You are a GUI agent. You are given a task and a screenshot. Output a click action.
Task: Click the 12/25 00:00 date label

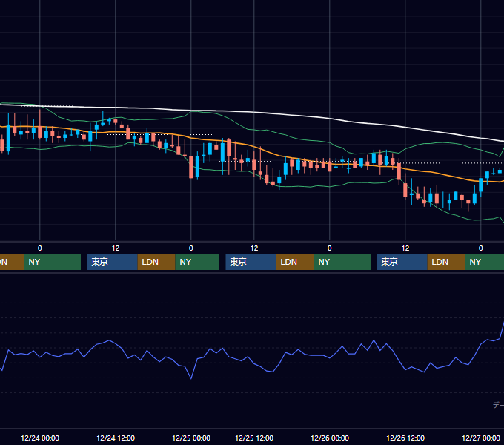coord(191,438)
